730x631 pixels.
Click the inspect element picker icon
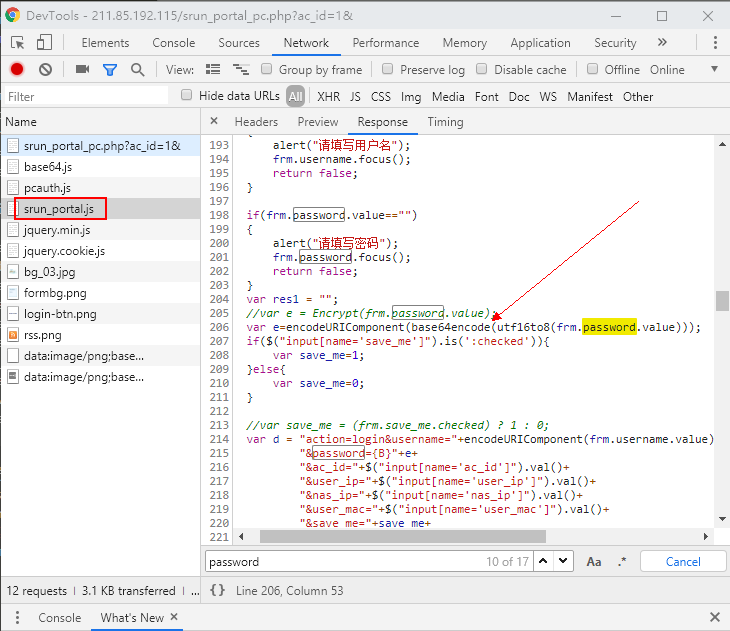[18, 43]
